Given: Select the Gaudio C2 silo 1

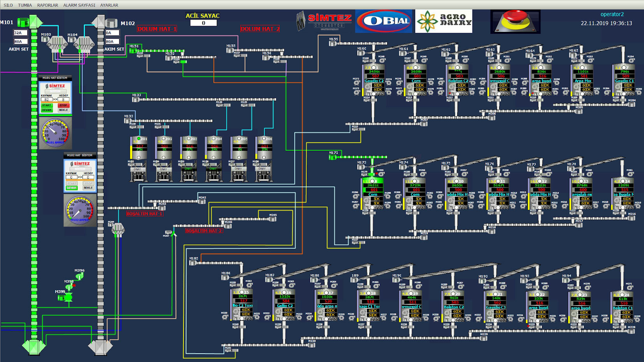Looking at the screenshot, I should (374, 80).
